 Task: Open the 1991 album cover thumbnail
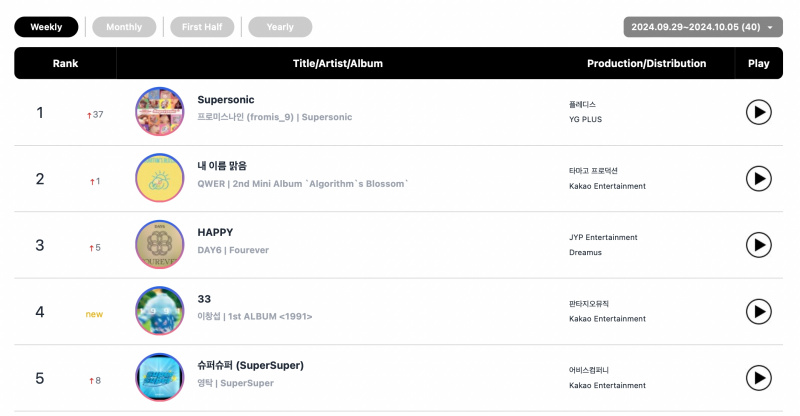(160, 311)
